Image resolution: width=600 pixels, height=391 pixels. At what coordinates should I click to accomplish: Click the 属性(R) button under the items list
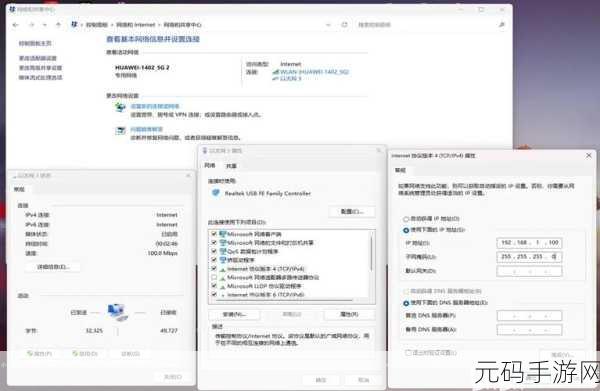349,314
